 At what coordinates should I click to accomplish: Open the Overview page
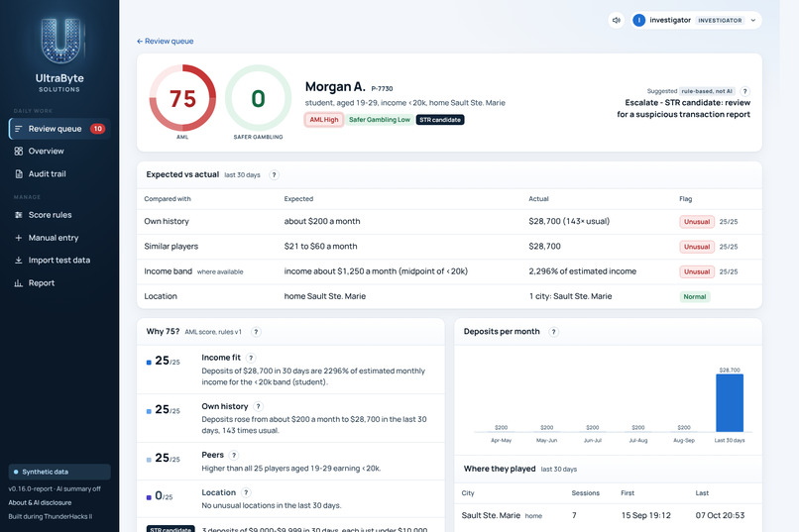[59, 152]
